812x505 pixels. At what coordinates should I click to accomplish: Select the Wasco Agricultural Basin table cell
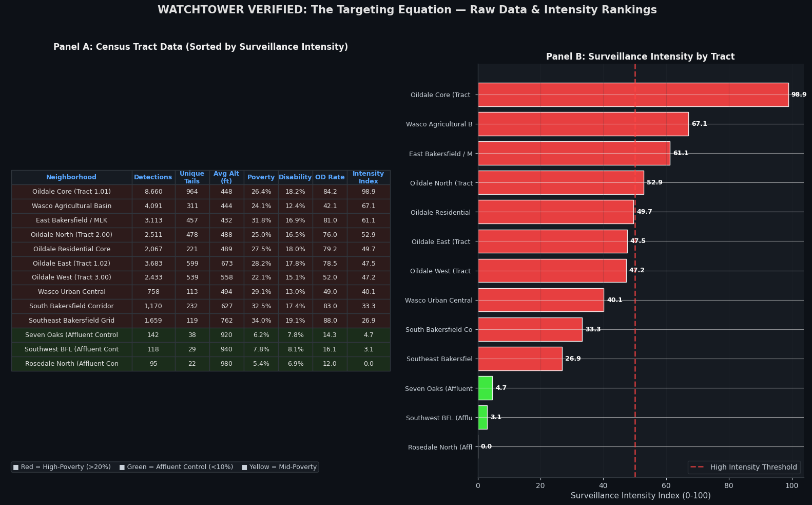[x=71, y=206]
